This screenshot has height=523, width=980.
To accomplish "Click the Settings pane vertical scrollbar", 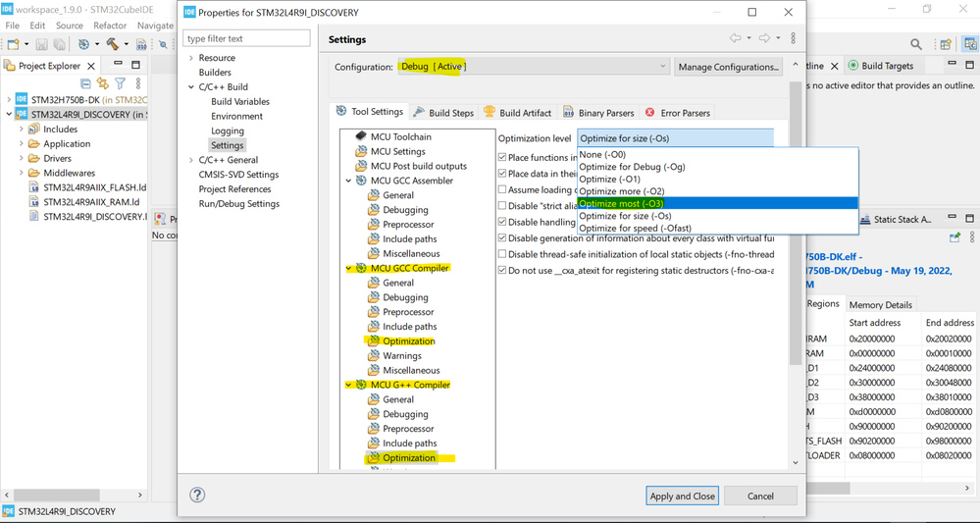I will pyautogui.click(x=795, y=222).
